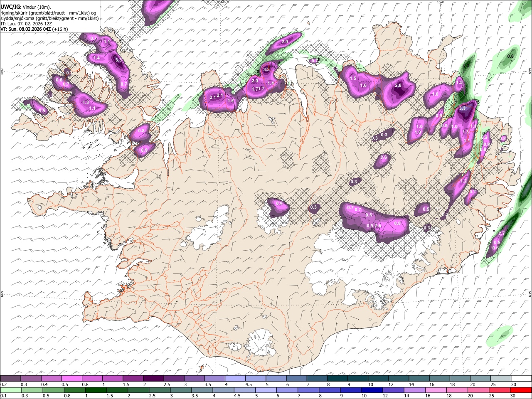Click the '0.2' label under the upper legend
The height and width of the screenshot is (399, 532).
pyautogui.click(x=4, y=384)
